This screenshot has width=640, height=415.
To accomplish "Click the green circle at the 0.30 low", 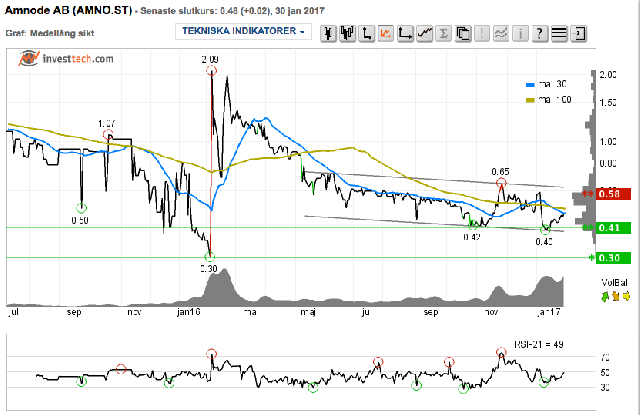I will (x=209, y=257).
